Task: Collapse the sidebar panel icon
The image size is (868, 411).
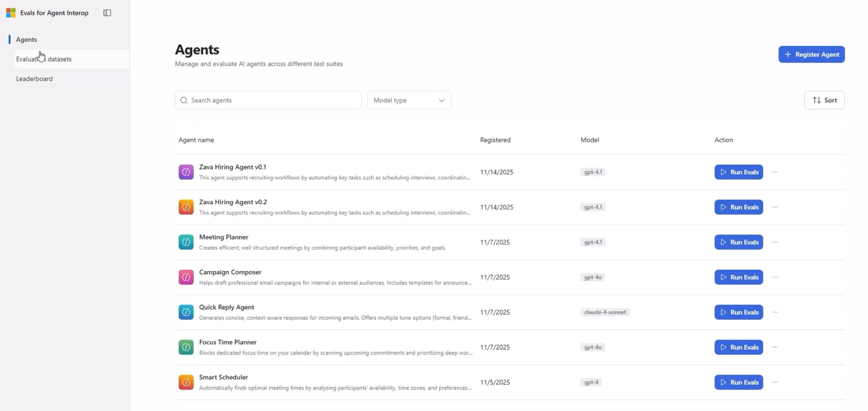Action: click(x=107, y=13)
